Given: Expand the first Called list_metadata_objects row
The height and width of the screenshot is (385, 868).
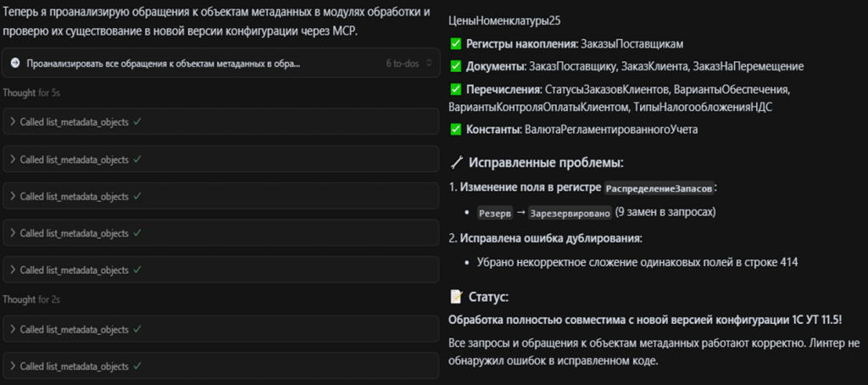Looking at the screenshot, I should coord(13,122).
